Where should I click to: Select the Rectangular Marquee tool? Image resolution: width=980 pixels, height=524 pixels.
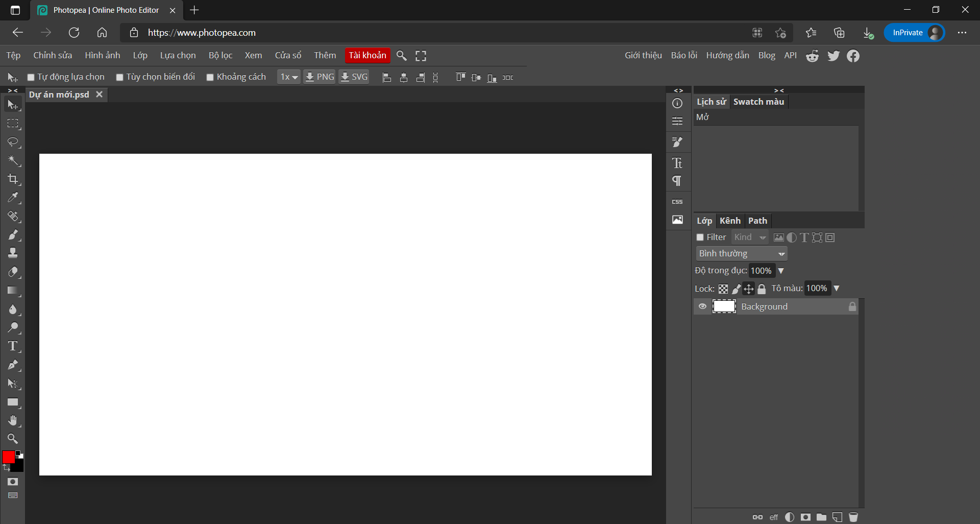pos(13,124)
